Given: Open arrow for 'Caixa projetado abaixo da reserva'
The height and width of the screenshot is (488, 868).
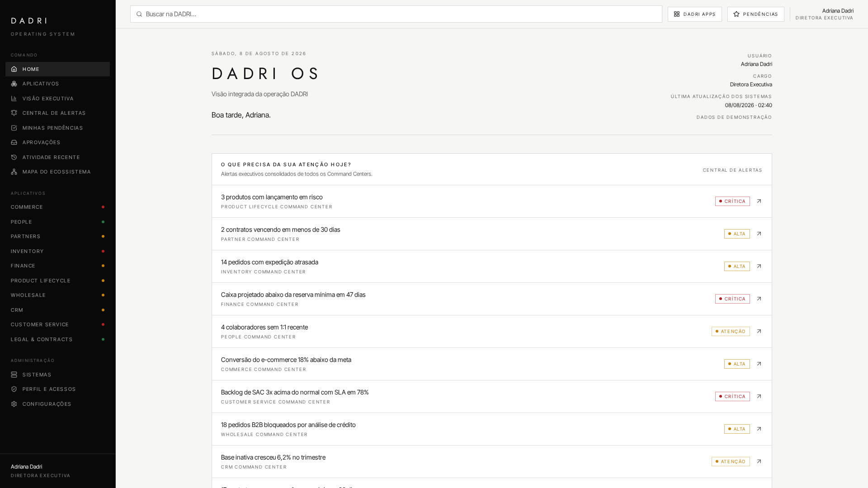Looking at the screenshot, I should click(x=759, y=299).
